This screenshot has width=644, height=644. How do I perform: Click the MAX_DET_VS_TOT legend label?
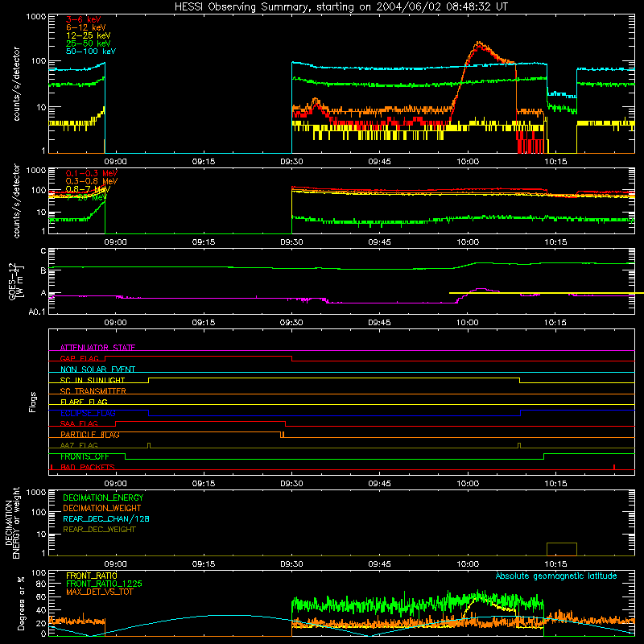click(99, 592)
